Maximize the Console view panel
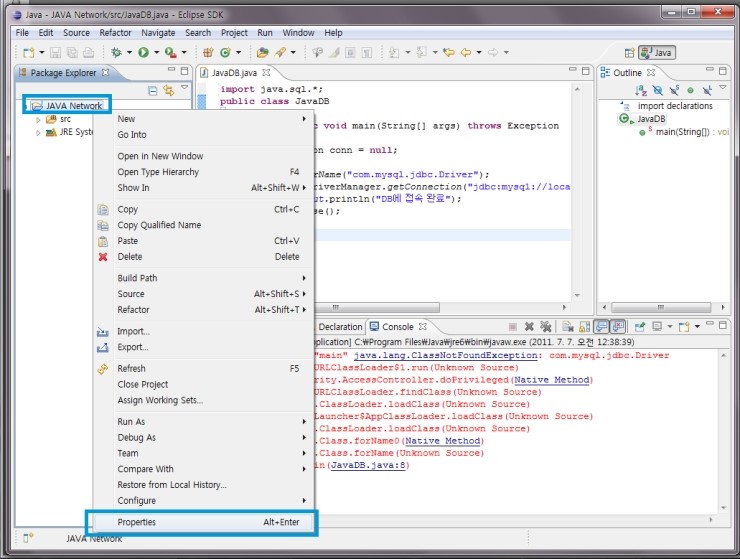This screenshot has width=740, height=559. [723, 325]
